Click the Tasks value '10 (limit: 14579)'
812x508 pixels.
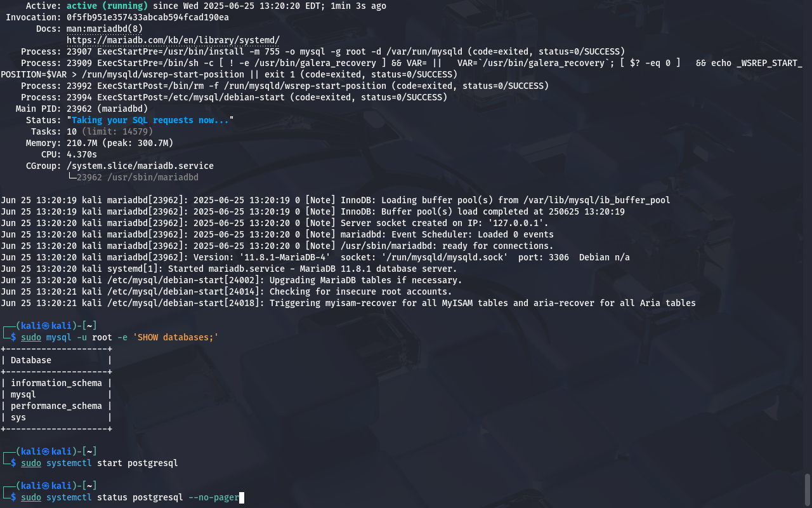[x=110, y=131]
